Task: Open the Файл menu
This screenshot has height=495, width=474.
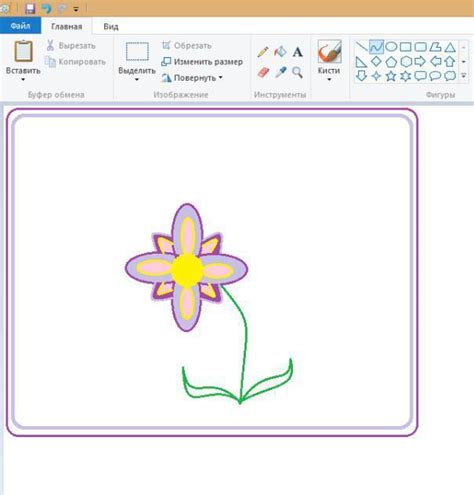Action: coord(20,26)
